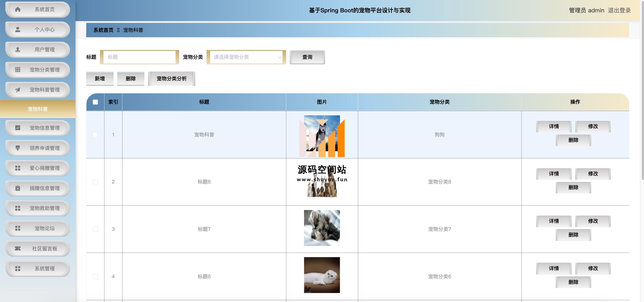Image resolution: width=644 pixels, height=302 pixels.
Task: Expand 宠物救助管理 menu
Action: 38,208
